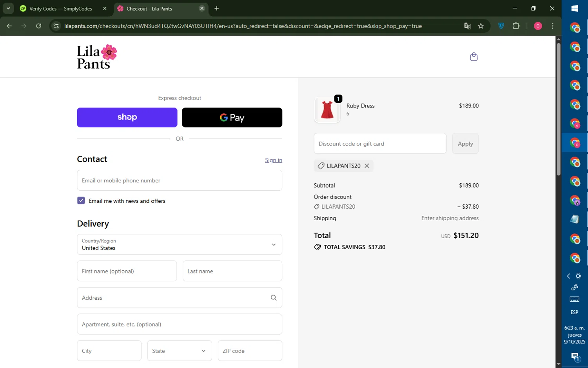Click the Apply discount button
This screenshot has width=588, height=368.
point(465,144)
